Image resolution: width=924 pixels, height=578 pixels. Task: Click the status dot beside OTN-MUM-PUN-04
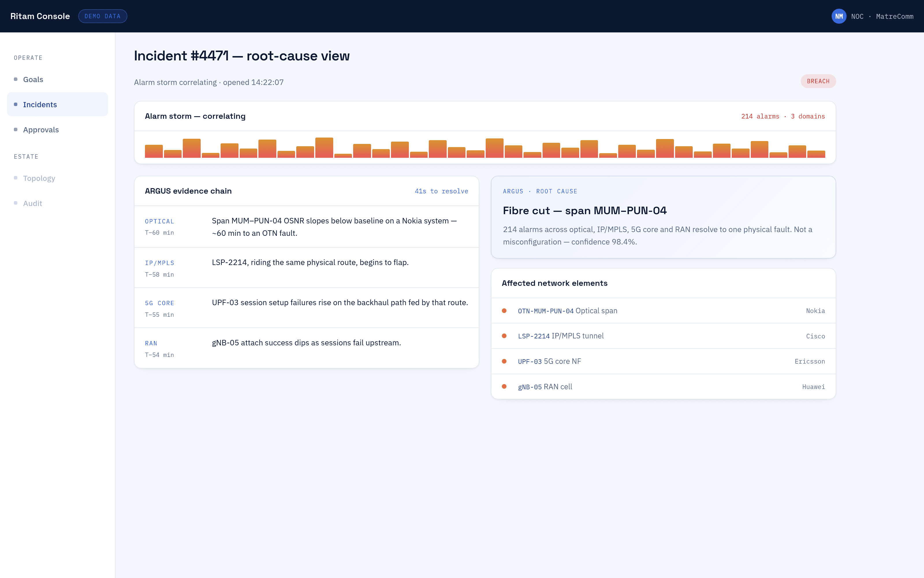pos(504,311)
